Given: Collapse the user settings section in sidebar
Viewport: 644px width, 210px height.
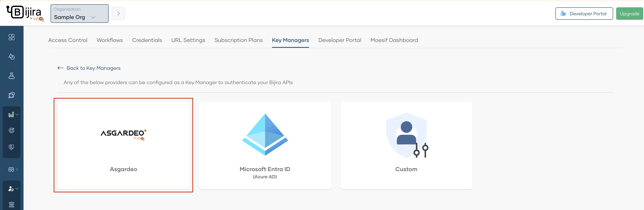Looking at the screenshot, I should pyautogui.click(x=13, y=189).
